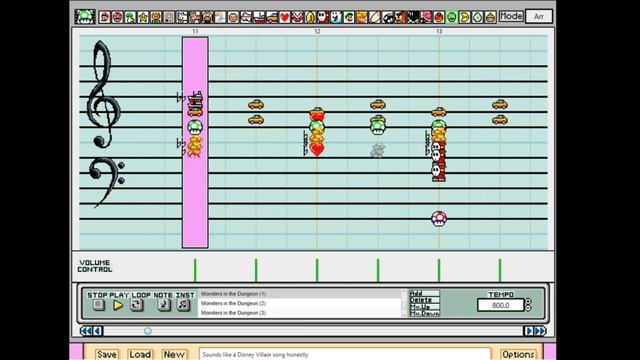Click the song position scrollbar thumb
This screenshot has width=640, height=360.
148,331
